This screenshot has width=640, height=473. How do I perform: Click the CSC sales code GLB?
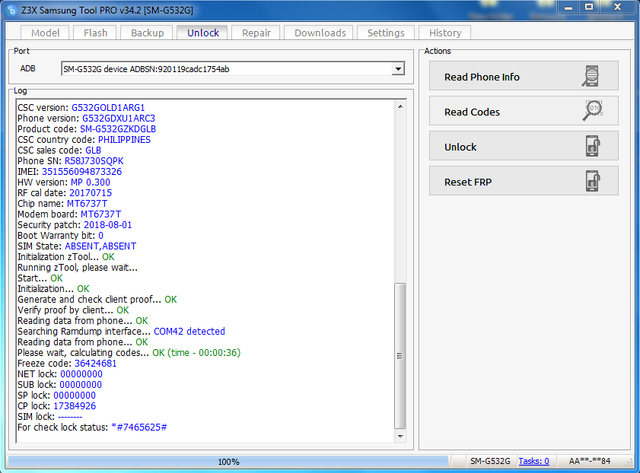click(x=93, y=150)
